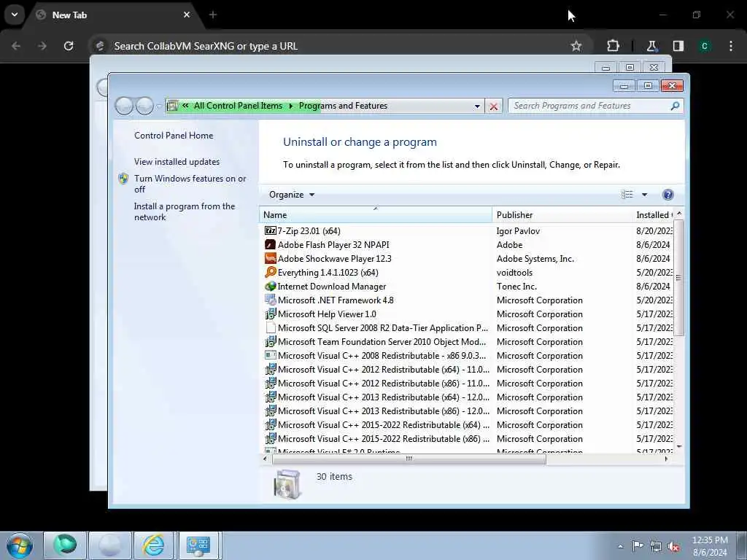Open Turn Windows features on or off
This screenshot has width=747, height=560.
(x=190, y=184)
